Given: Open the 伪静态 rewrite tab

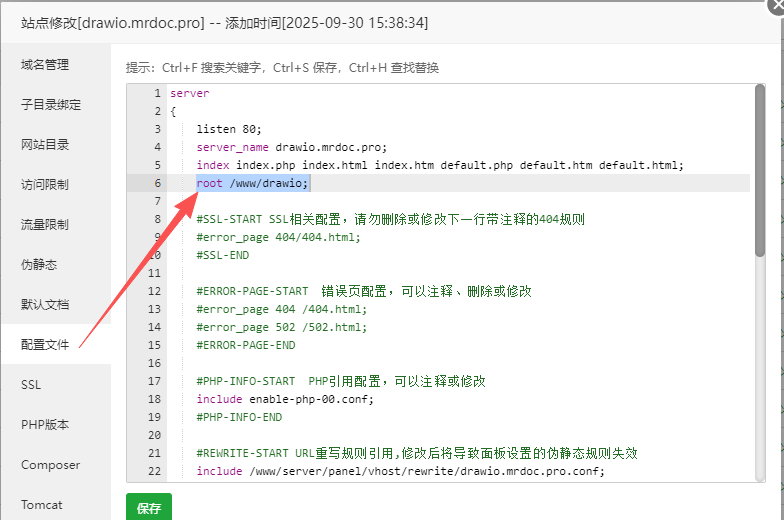Looking at the screenshot, I should point(39,265).
